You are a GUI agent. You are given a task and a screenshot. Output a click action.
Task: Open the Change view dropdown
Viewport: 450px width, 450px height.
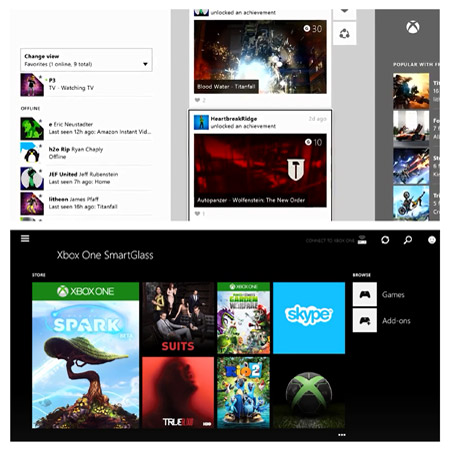tap(86, 60)
